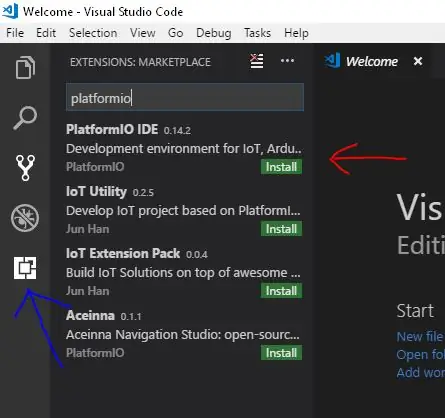Open the Selection menu
Image resolution: width=445 pixels, height=418 pixels.
[x=93, y=33]
